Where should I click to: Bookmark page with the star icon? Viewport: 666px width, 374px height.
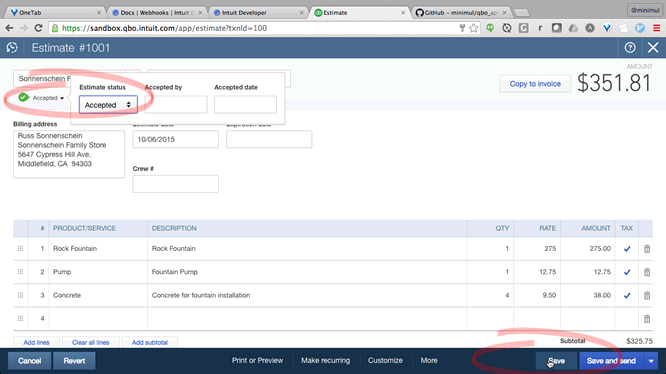tap(474, 28)
